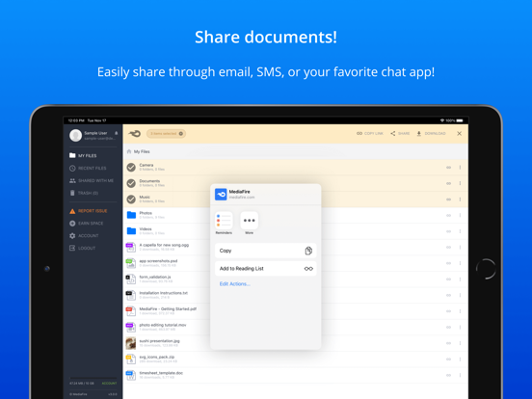The width and height of the screenshot is (532, 399).
Task: Open more options for form_validation.js row
Action: [x=460, y=279]
